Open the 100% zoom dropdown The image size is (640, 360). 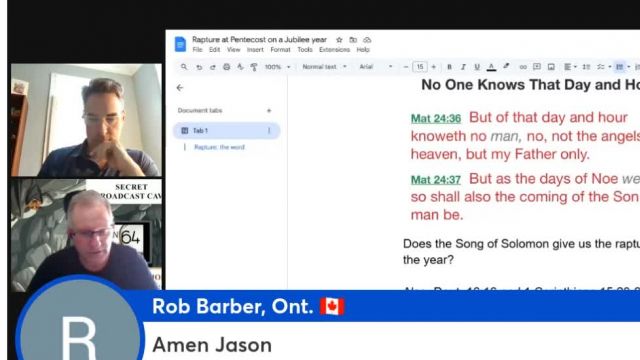tap(277, 67)
